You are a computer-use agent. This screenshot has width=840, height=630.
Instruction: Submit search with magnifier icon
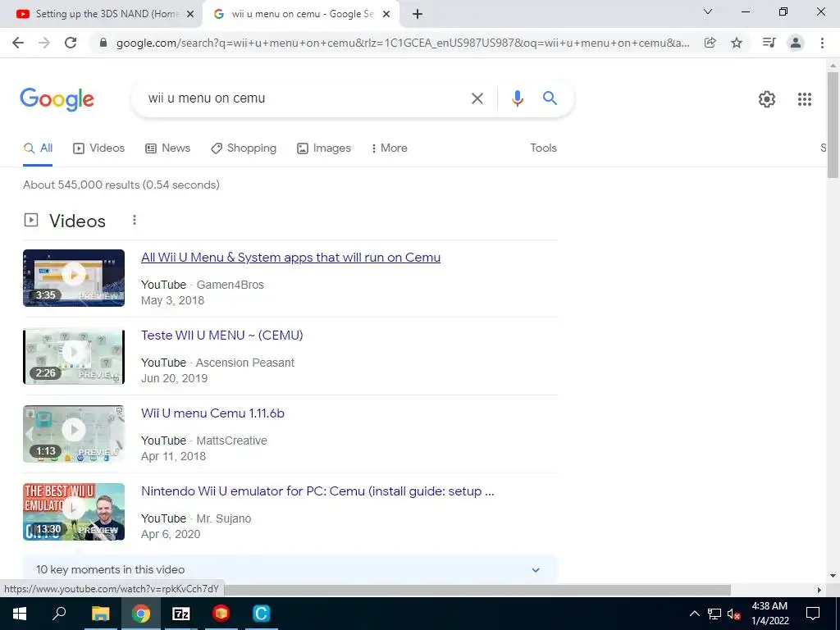[550, 98]
